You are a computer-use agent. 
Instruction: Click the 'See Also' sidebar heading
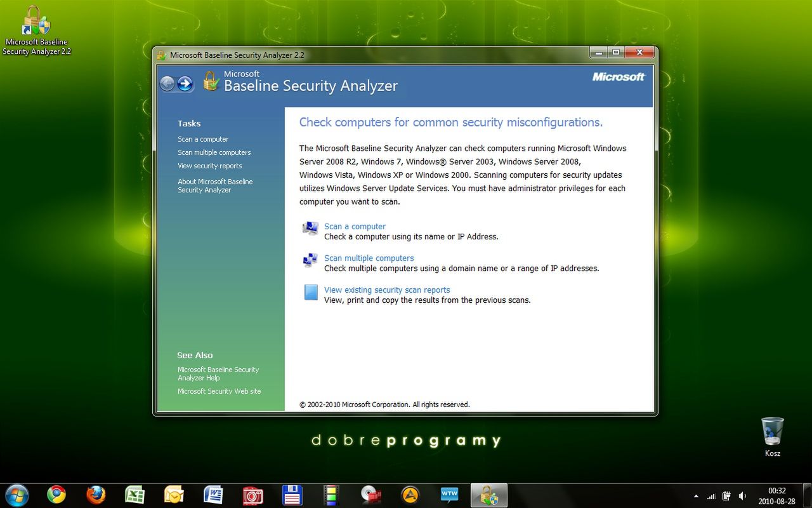pyautogui.click(x=195, y=355)
